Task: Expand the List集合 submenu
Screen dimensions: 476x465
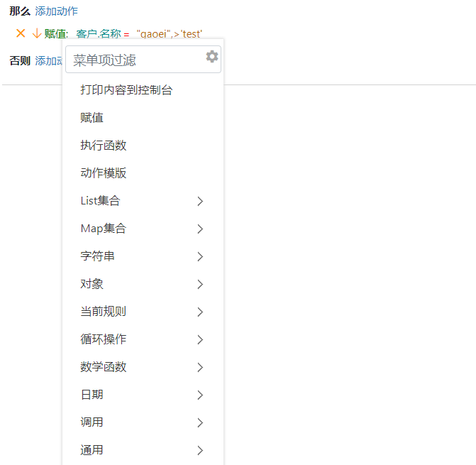Action: point(142,201)
